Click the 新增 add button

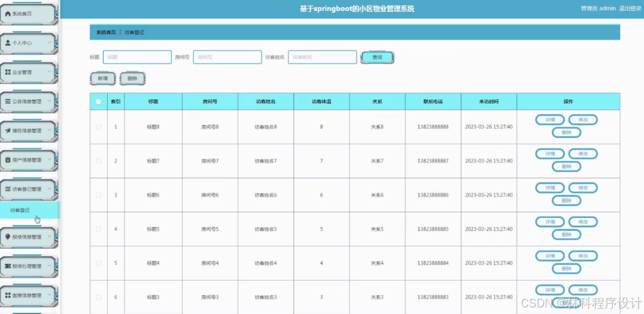point(103,78)
